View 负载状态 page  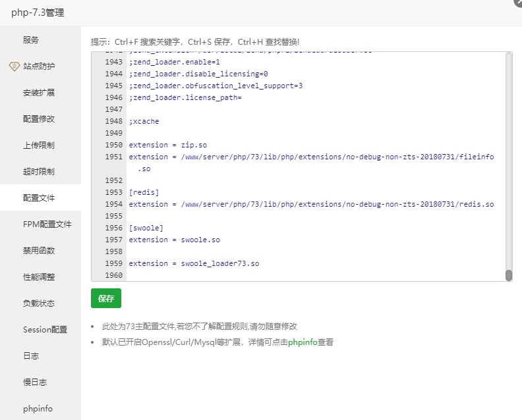[39, 303]
